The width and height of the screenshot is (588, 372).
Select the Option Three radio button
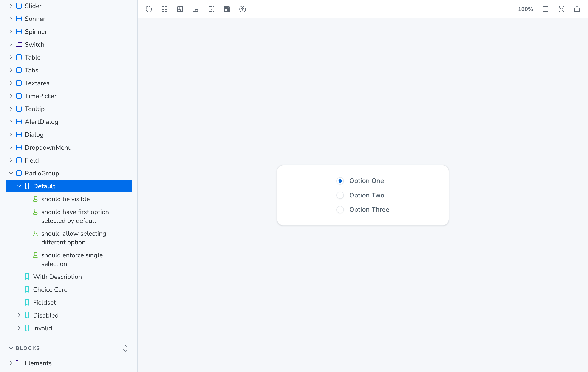click(x=340, y=209)
